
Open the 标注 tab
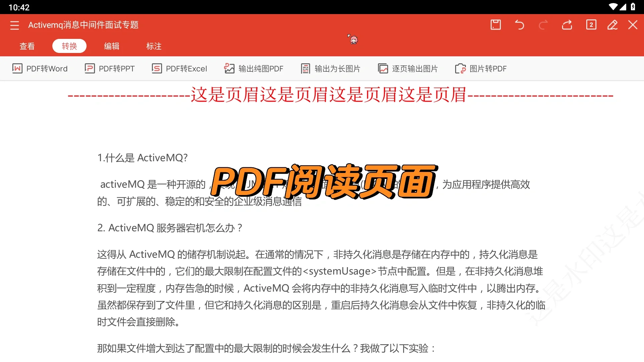154,46
